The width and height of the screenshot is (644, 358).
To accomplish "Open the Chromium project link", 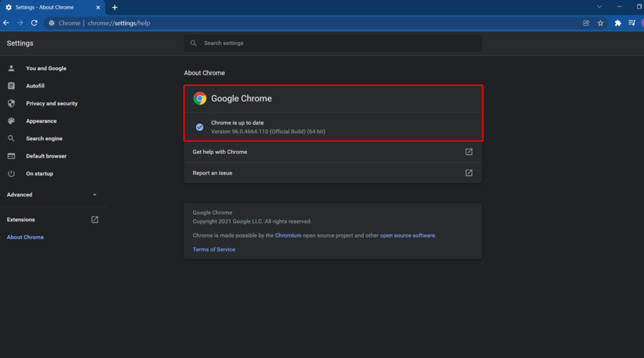I will pyautogui.click(x=288, y=236).
